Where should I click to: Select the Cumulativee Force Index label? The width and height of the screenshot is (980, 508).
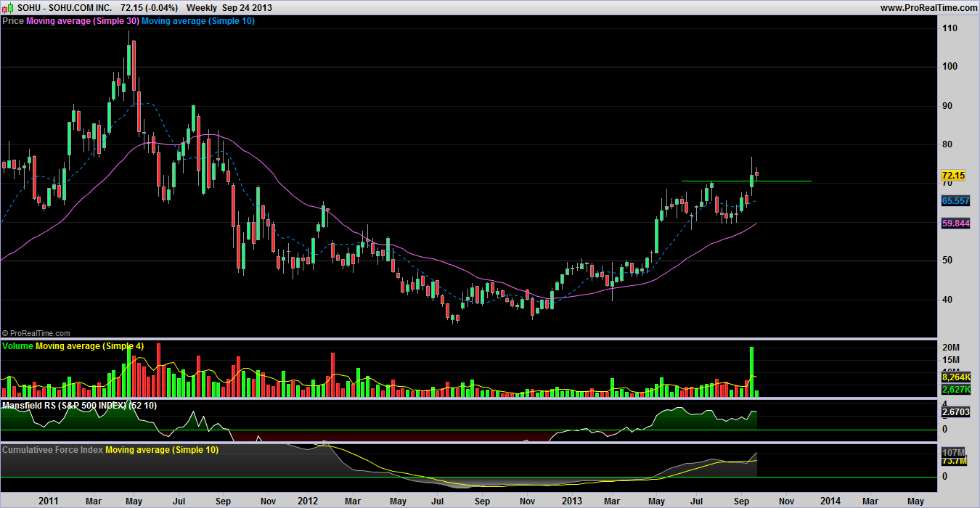click(x=52, y=450)
